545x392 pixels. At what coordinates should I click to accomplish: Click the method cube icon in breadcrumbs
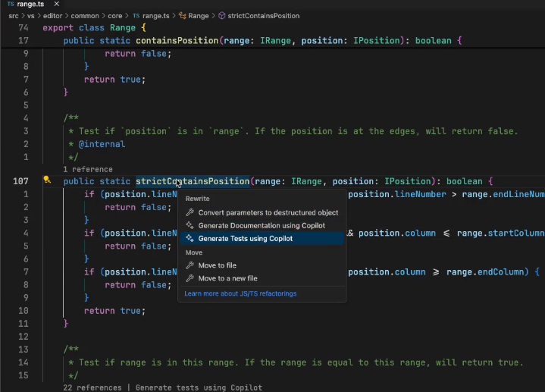222,16
